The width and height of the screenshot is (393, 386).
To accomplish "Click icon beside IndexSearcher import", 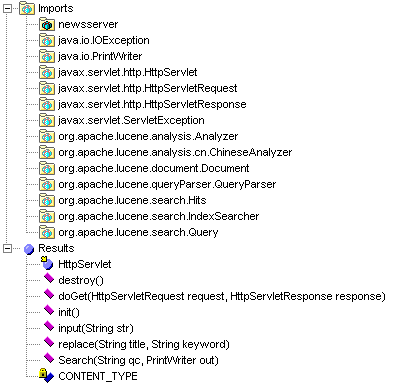I will click(47, 216).
